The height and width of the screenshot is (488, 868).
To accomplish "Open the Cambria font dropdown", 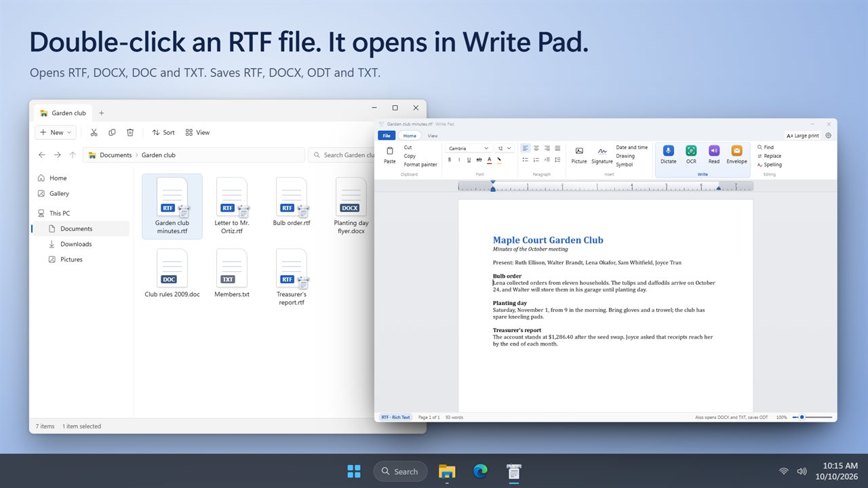I will (468, 148).
